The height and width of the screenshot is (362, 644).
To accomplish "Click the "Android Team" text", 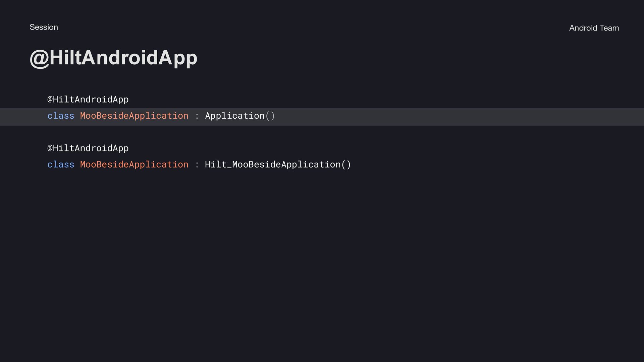I will (x=594, y=28).
